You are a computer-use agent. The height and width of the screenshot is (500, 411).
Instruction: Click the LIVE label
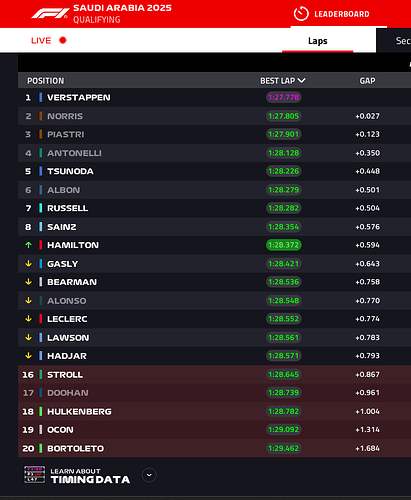coord(41,40)
